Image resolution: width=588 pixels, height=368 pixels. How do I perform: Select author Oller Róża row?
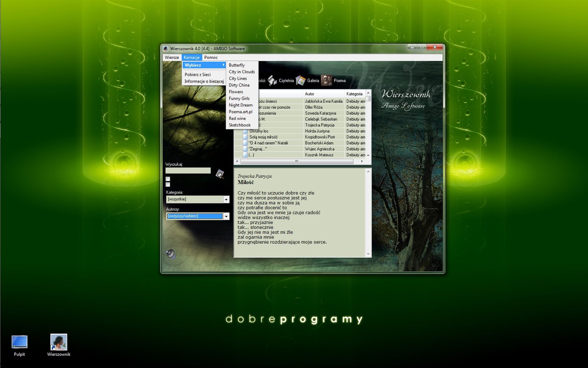(x=323, y=107)
